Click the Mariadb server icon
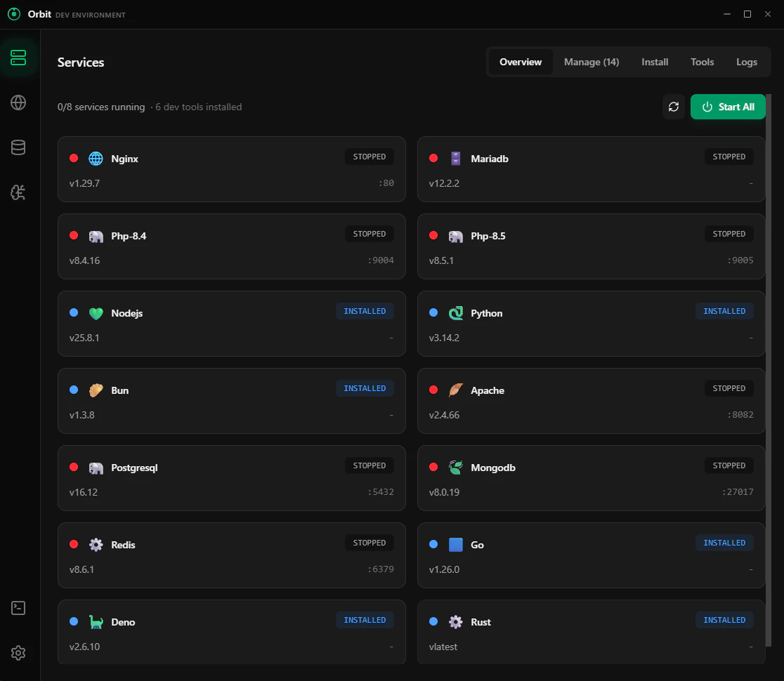The image size is (784, 681). (x=455, y=159)
